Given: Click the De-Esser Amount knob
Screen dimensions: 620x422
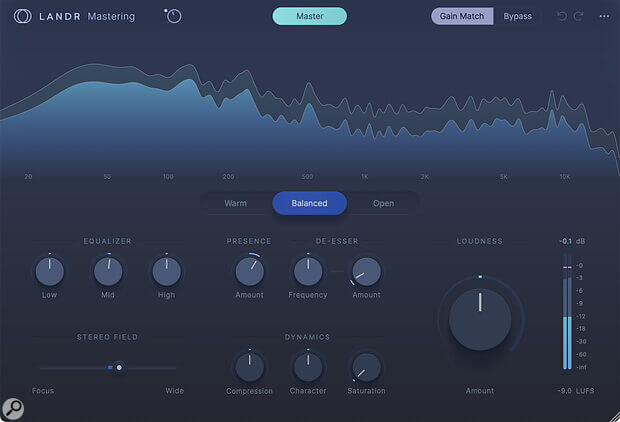Looking at the screenshot, I should click(366, 271).
